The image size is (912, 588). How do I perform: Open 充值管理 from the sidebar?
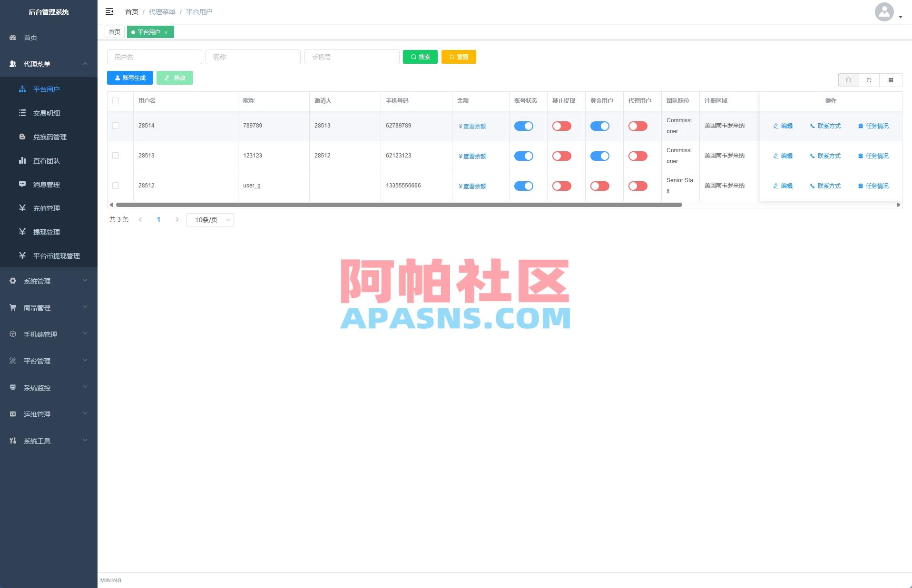(x=46, y=208)
